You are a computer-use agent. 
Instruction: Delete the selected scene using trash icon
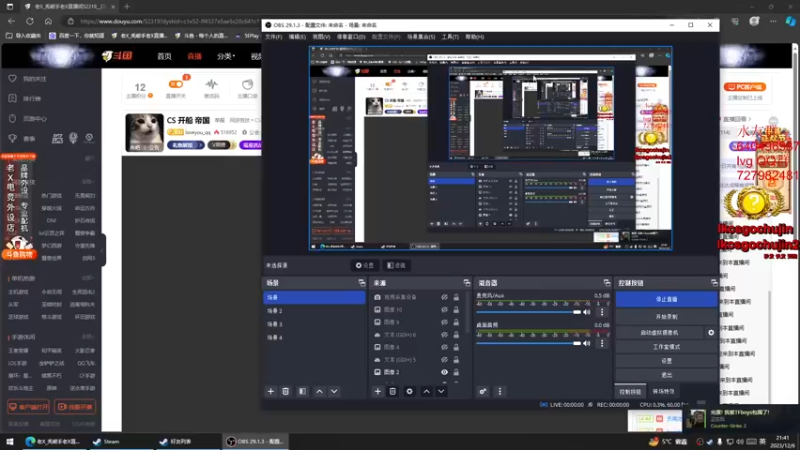click(x=286, y=391)
